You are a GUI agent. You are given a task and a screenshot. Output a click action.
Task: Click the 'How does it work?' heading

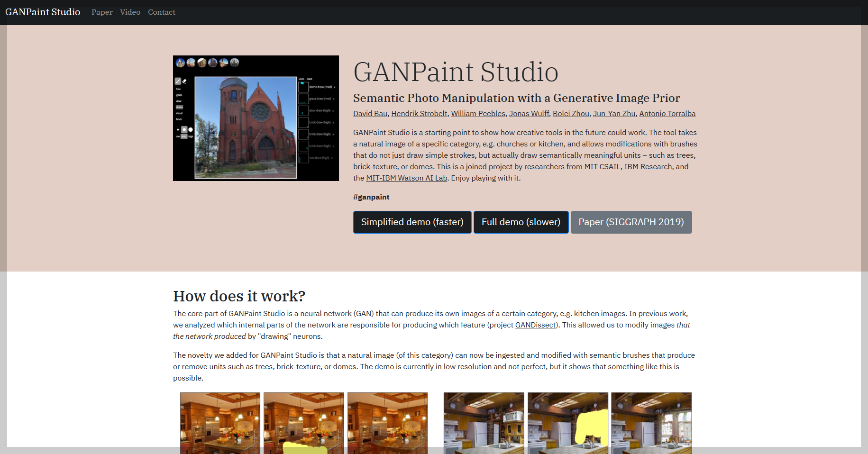click(239, 296)
